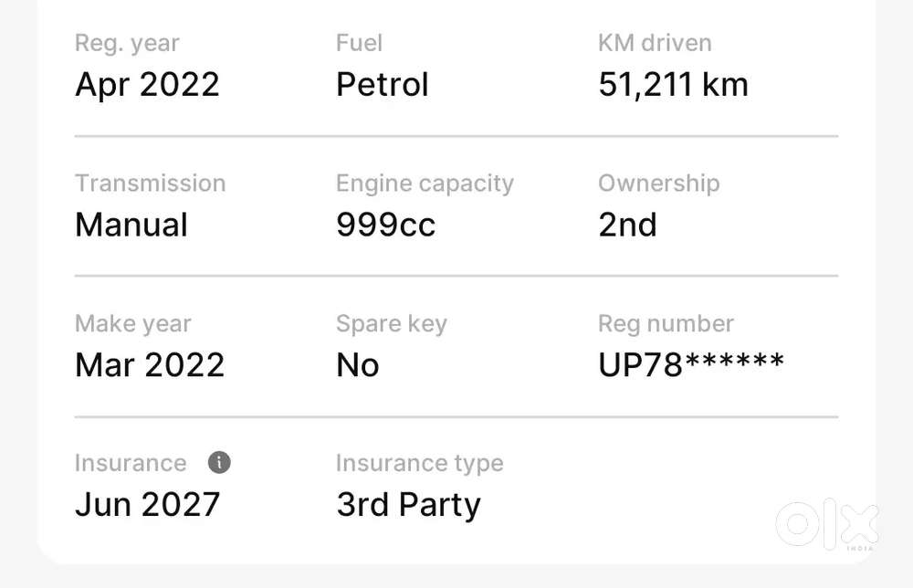Click the Ownership label
The height and width of the screenshot is (588, 913).
tap(659, 184)
